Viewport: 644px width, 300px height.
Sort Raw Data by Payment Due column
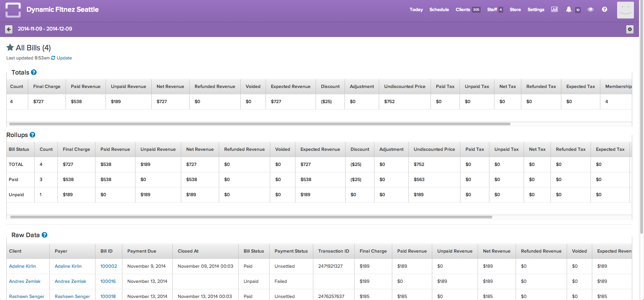click(142, 251)
